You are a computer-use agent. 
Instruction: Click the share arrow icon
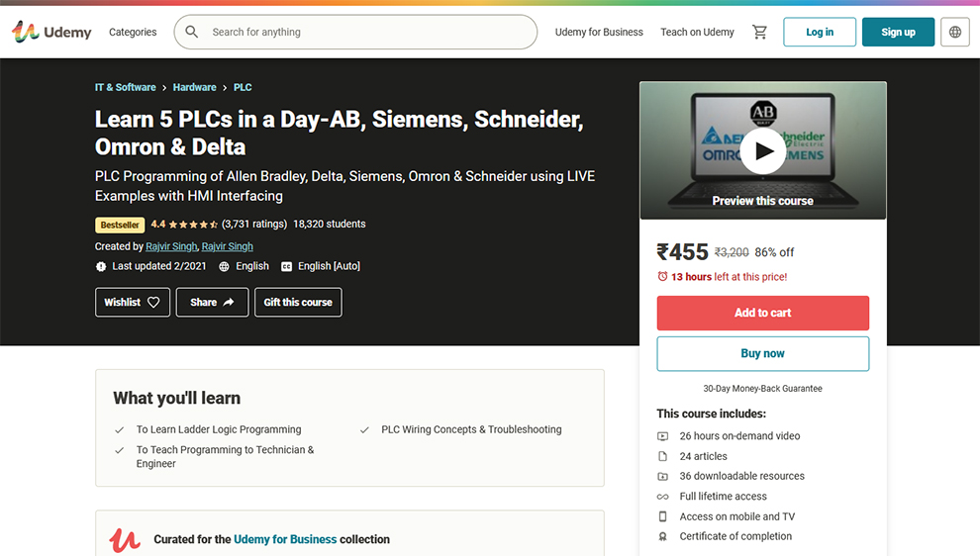229,303
